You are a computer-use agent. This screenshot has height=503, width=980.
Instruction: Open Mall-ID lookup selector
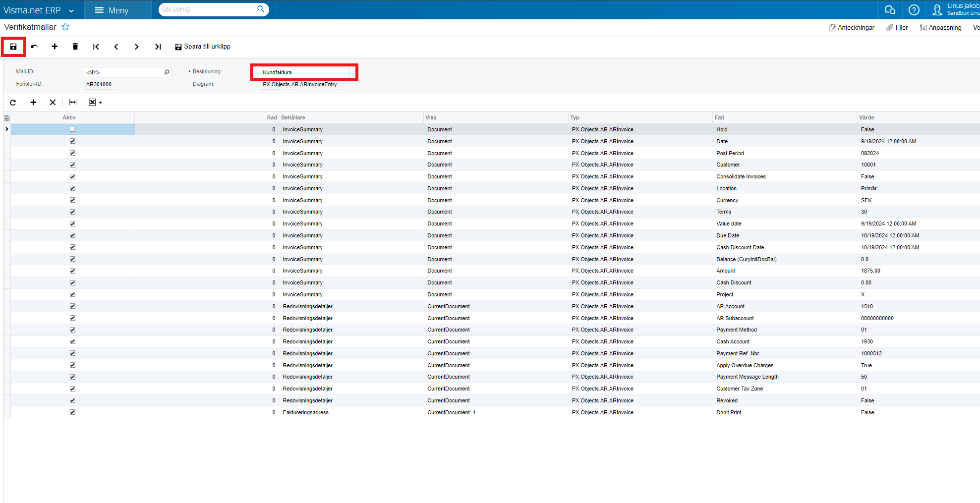click(x=167, y=72)
